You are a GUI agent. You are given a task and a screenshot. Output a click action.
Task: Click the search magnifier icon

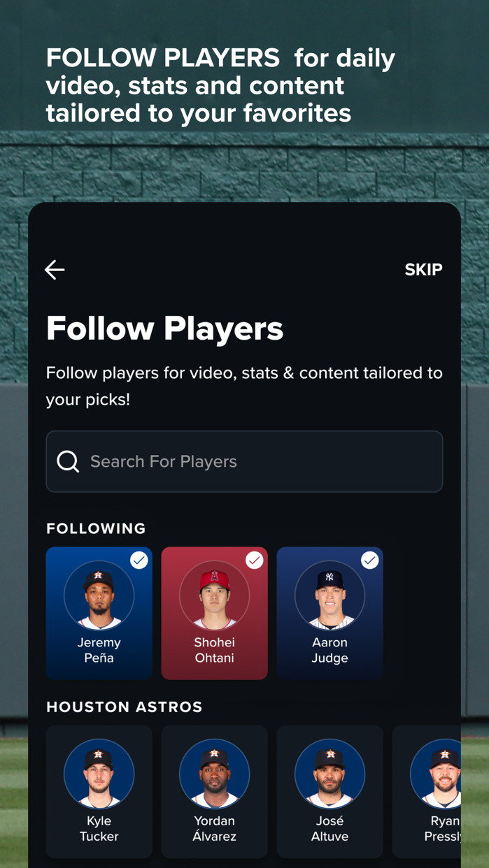[x=68, y=461]
